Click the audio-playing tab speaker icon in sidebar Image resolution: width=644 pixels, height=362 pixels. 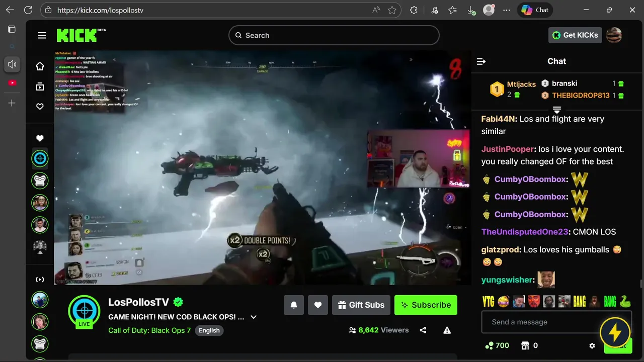pos(12,64)
